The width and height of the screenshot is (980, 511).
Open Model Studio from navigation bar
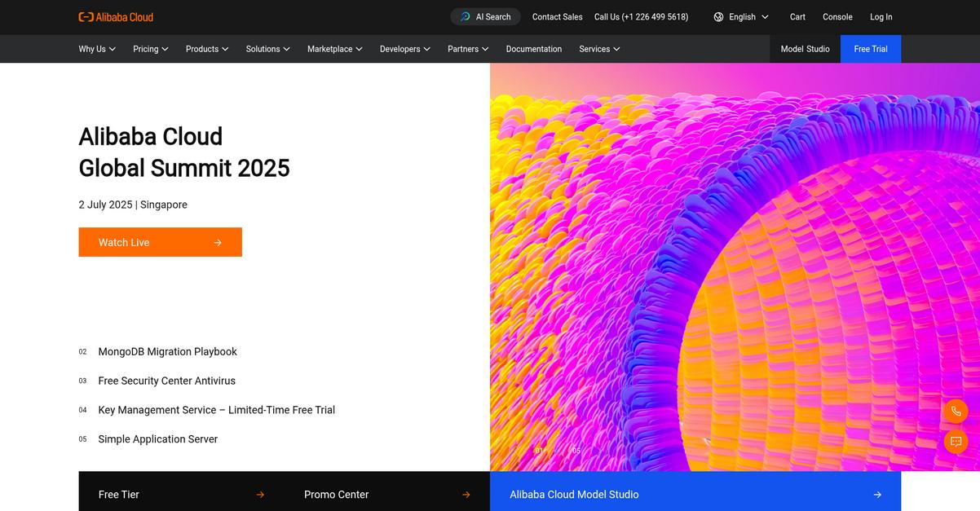805,49
